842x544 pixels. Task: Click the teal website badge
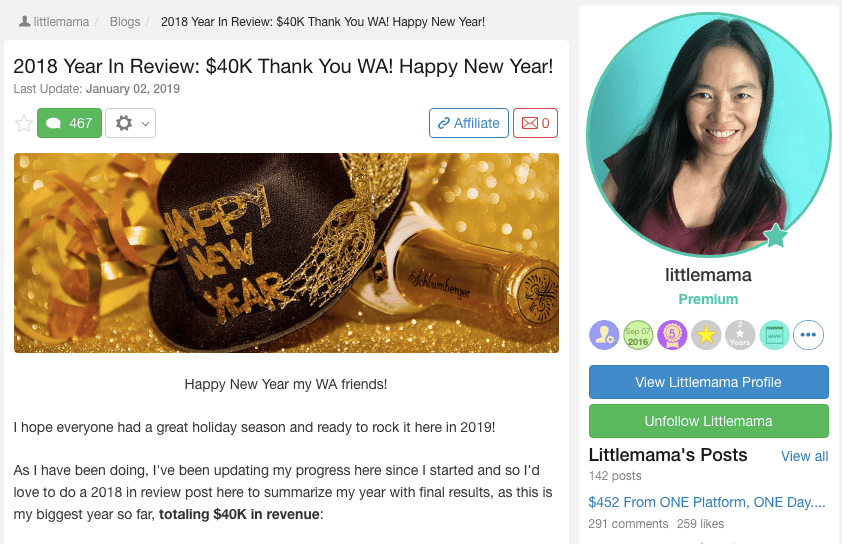click(x=774, y=335)
